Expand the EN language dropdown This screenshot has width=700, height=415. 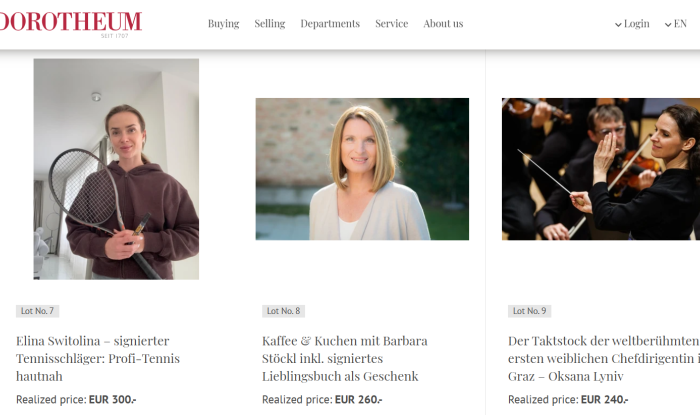coord(675,24)
